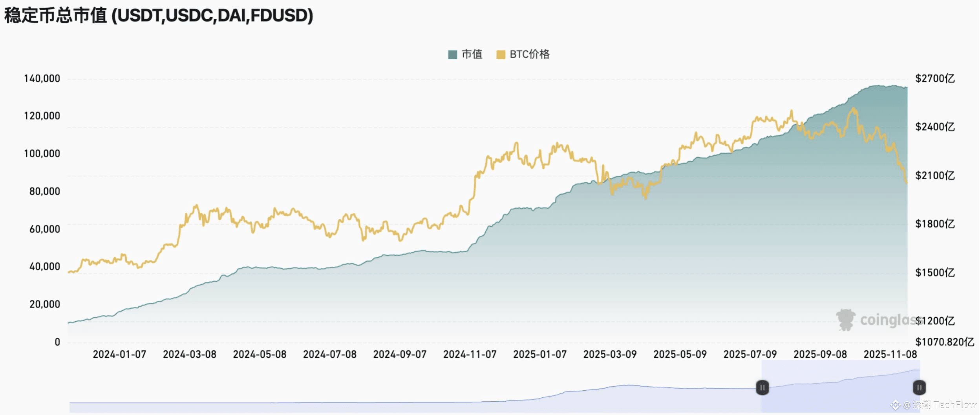Click the yellow BTC价格 legend color square

pos(501,55)
